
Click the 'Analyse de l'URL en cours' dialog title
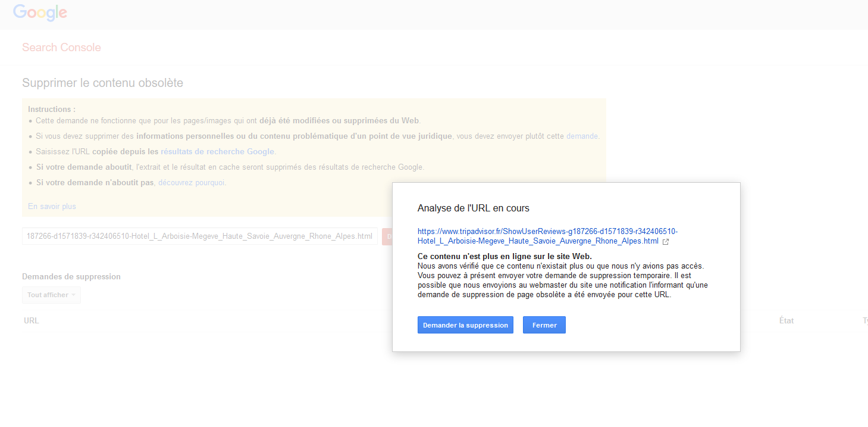tap(474, 208)
